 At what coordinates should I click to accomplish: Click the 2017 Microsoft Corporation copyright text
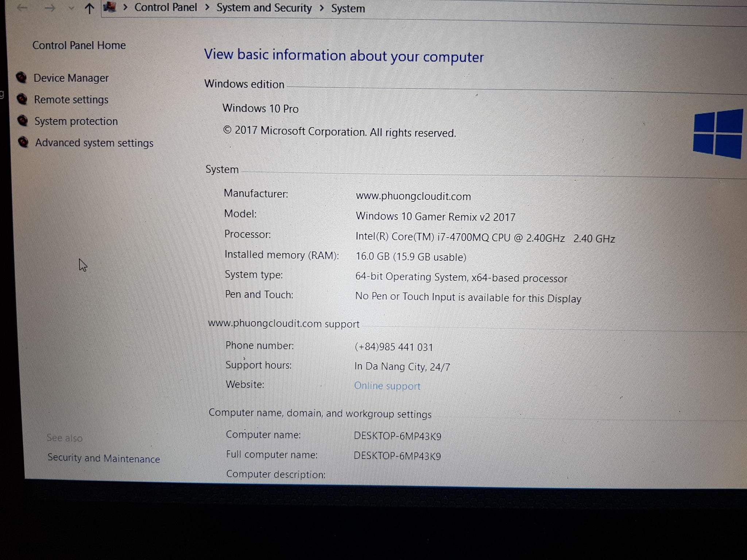pyautogui.click(x=340, y=132)
